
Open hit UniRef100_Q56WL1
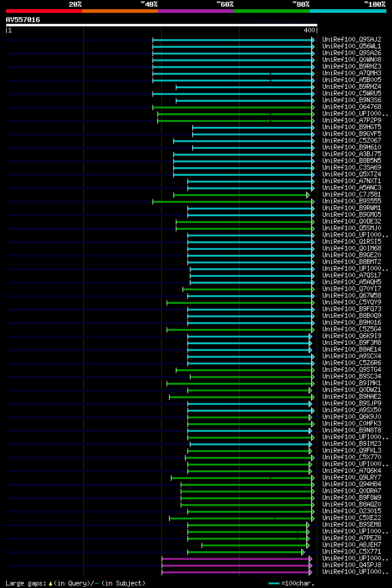[x=352, y=46]
